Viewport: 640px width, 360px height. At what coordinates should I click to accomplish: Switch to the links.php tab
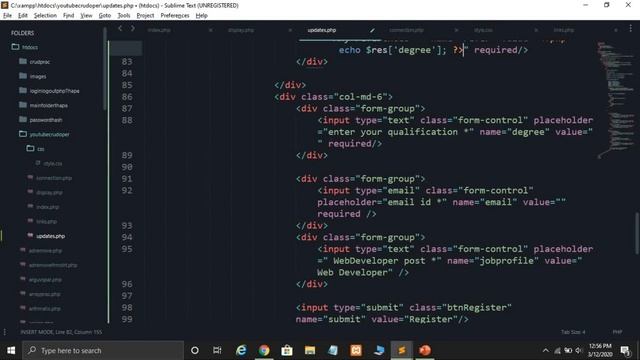564,30
